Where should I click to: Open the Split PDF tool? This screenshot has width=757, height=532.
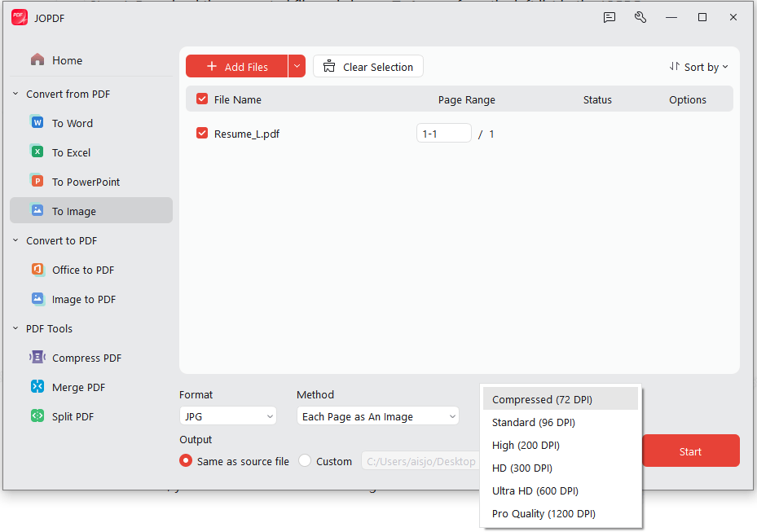(x=91, y=416)
